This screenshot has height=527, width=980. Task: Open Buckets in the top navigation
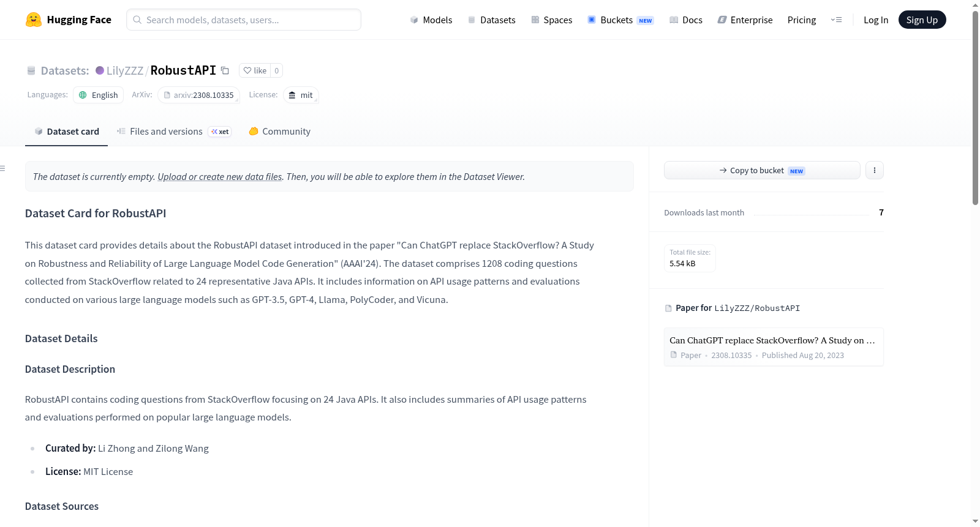tap(620, 20)
